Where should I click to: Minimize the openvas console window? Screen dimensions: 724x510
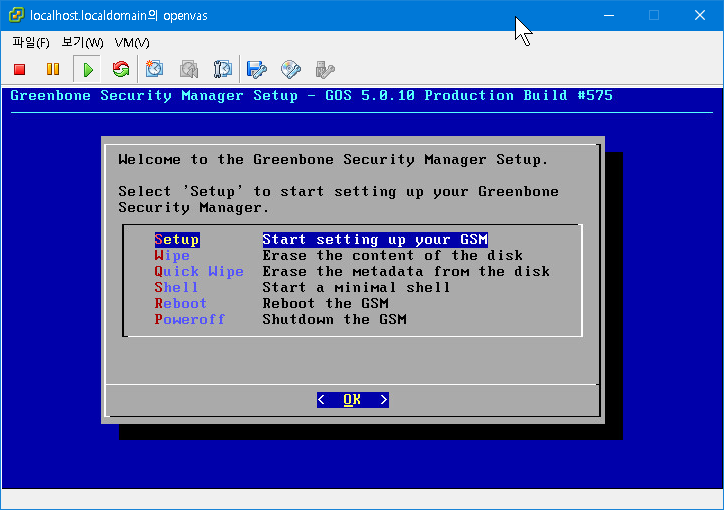tap(609, 15)
